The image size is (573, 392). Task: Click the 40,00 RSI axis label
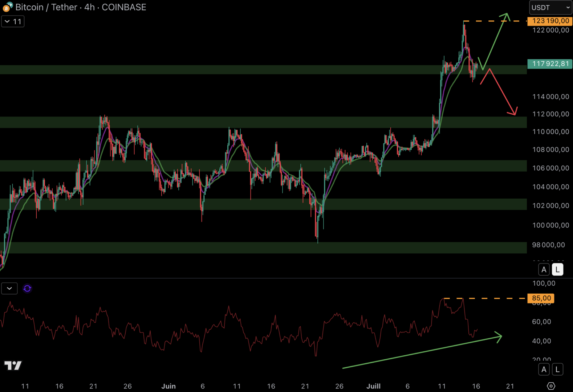541,341
